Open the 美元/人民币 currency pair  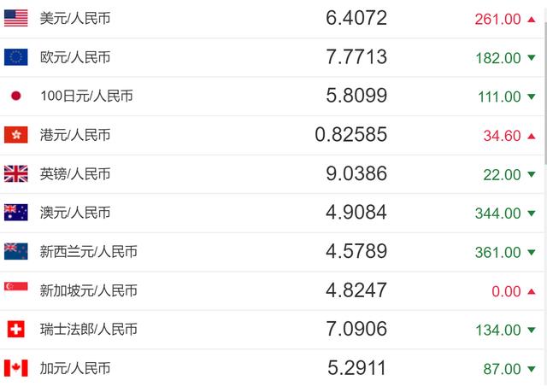coord(75,18)
